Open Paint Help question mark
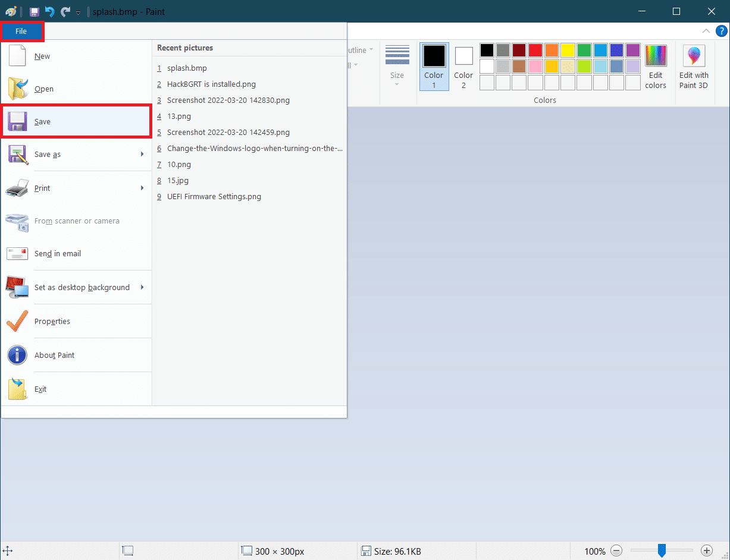The height and width of the screenshot is (560, 730). tap(720, 32)
